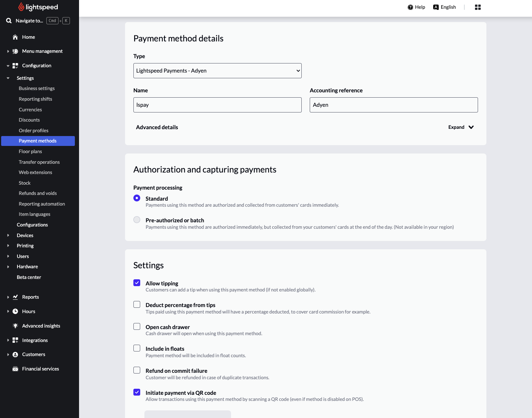Click the Help question mark icon
532x418 pixels.
point(410,7)
